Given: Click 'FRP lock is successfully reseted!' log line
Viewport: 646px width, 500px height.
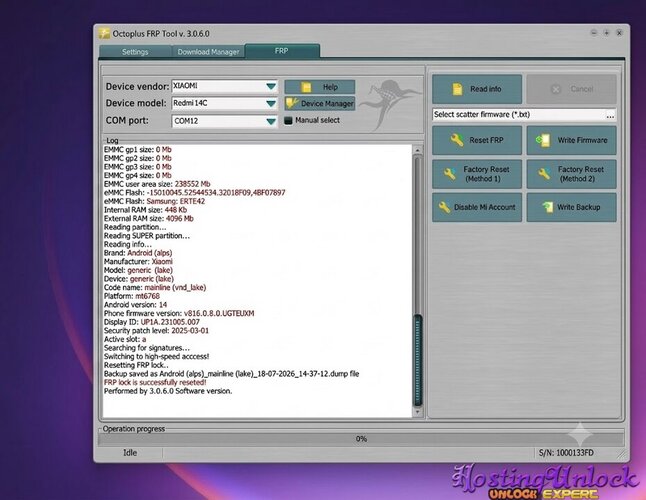Looking at the screenshot, I should tap(155, 383).
